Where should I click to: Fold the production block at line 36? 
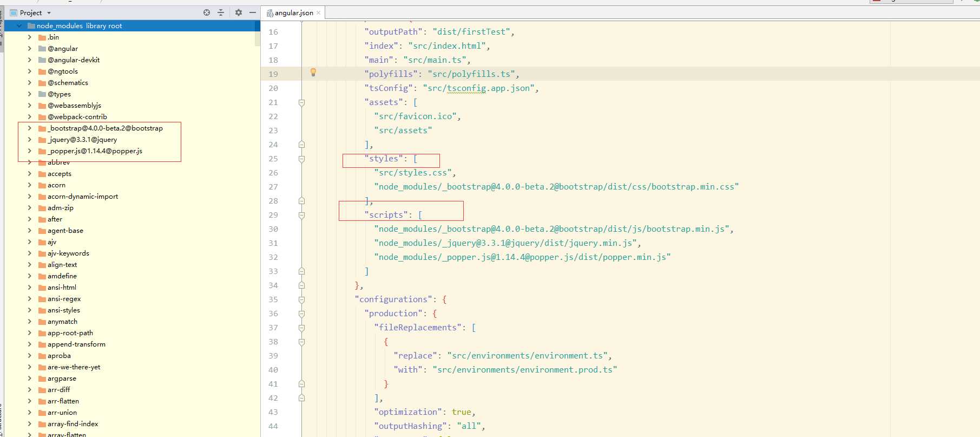tap(301, 314)
